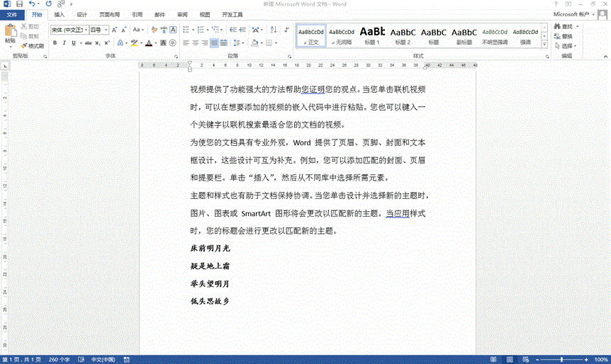Open the font name dropdown (宋体)
The height and width of the screenshot is (364, 611).
68,30
